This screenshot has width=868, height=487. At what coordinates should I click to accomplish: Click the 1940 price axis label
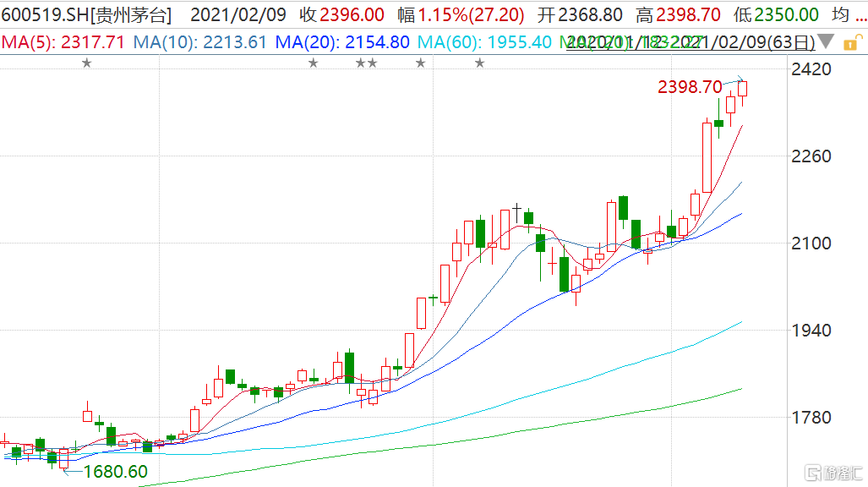click(811, 331)
